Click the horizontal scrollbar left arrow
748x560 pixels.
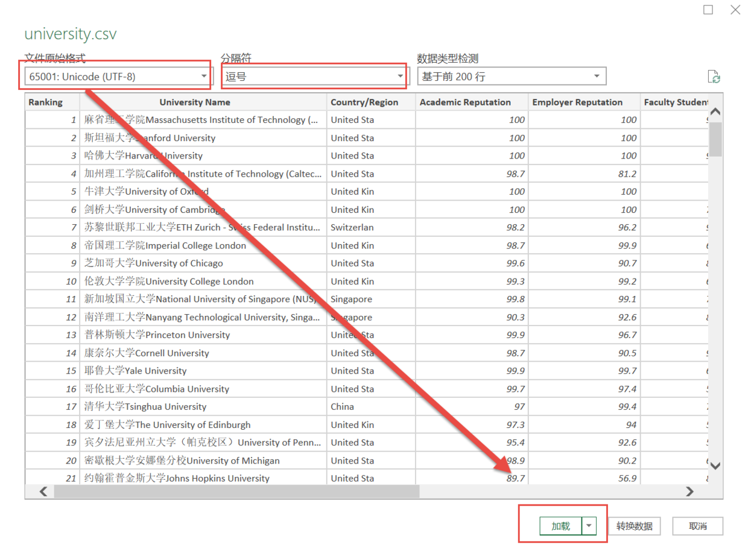43,492
